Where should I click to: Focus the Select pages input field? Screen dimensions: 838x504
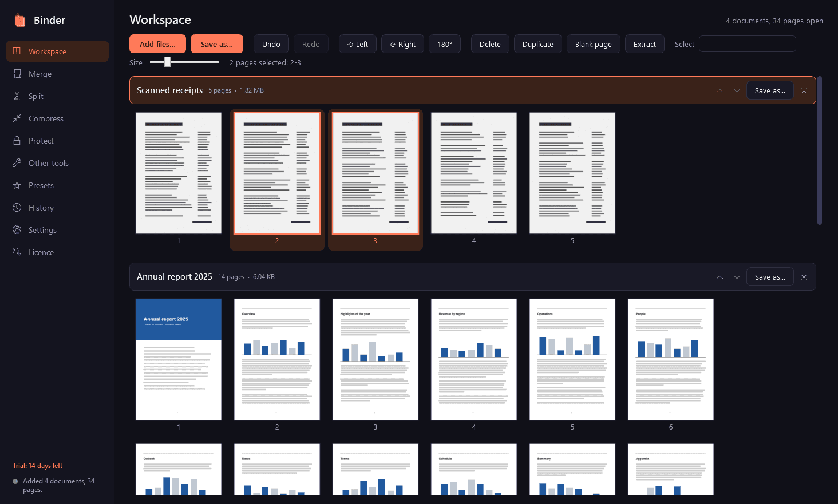748,44
